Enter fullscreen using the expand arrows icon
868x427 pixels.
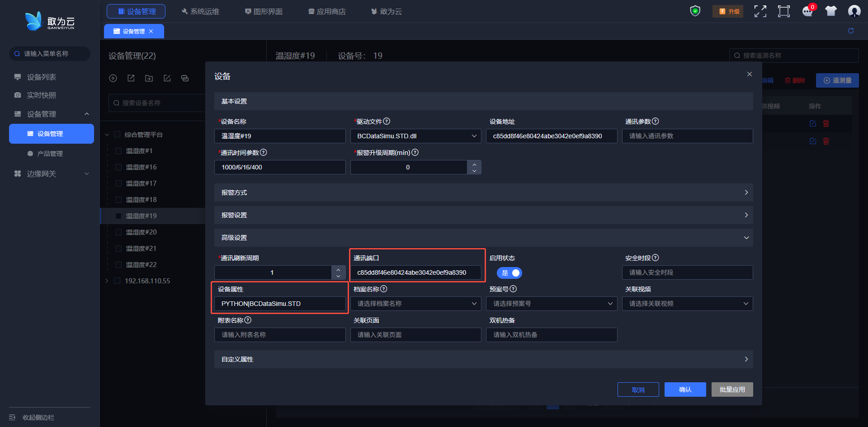pos(760,11)
